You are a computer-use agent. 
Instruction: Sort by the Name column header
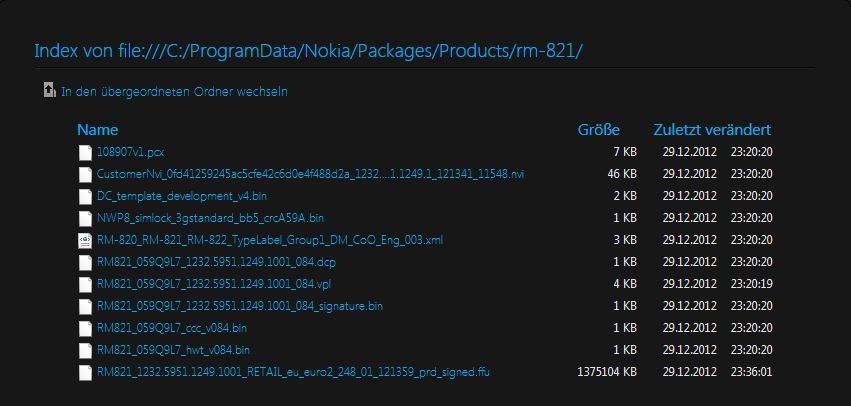pyautogui.click(x=98, y=130)
